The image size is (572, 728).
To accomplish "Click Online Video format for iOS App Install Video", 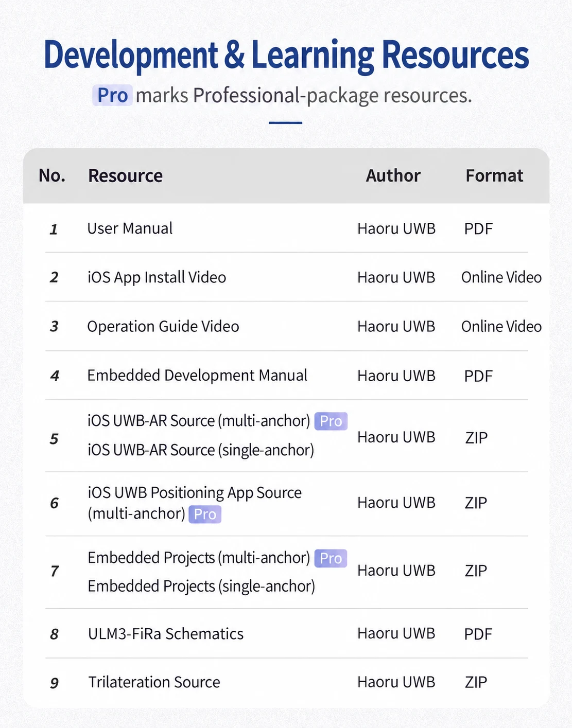I will [x=501, y=277].
